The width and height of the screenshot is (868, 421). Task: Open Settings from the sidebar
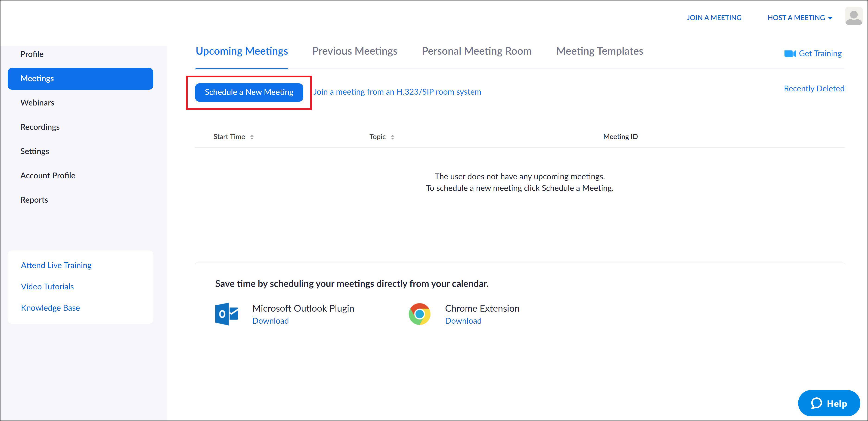pyautogui.click(x=34, y=151)
